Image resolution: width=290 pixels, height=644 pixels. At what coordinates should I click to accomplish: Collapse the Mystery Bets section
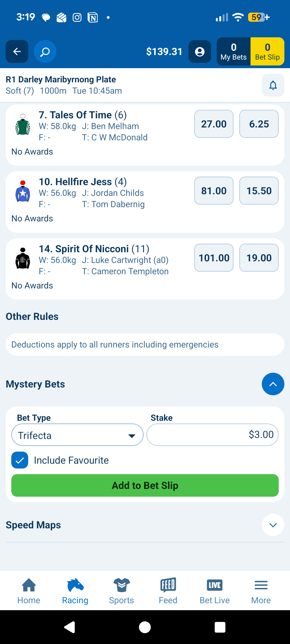[x=273, y=384]
